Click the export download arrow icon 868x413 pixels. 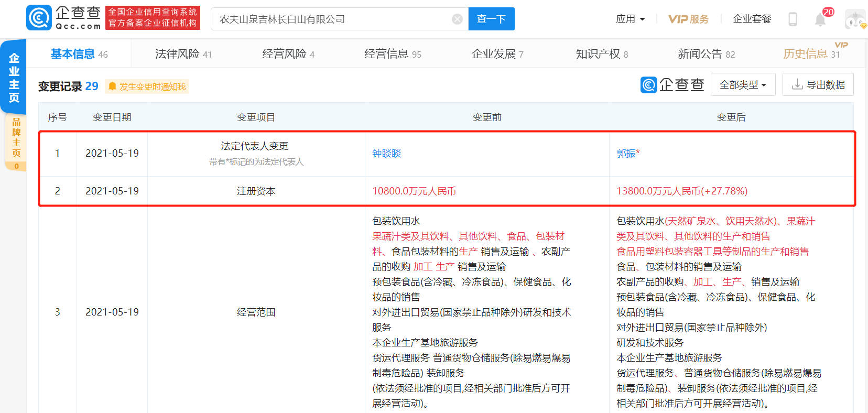coord(797,84)
